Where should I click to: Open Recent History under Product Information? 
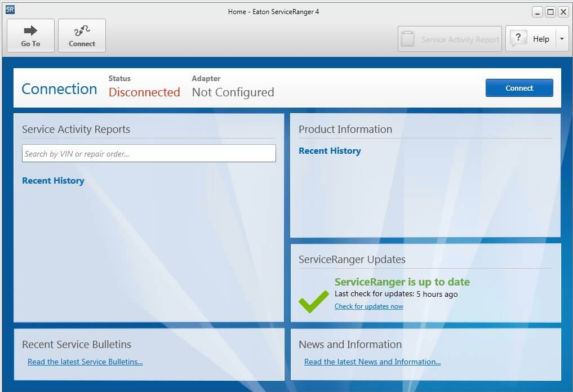(330, 150)
